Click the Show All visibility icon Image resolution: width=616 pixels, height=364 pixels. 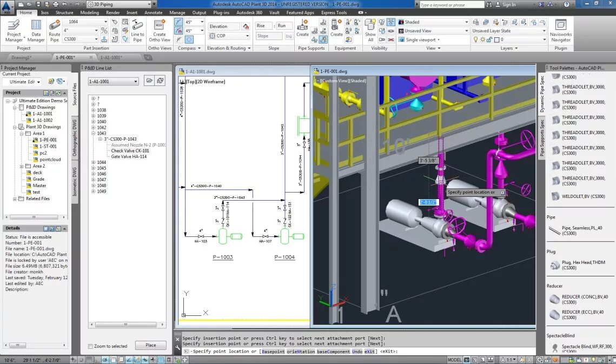pyautogui.click(x=370, y=31)
